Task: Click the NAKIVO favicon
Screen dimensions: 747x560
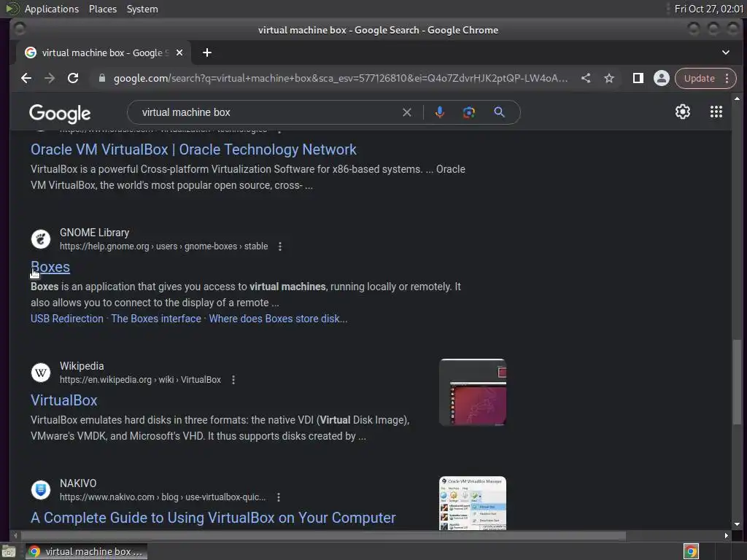Action: 41,489
